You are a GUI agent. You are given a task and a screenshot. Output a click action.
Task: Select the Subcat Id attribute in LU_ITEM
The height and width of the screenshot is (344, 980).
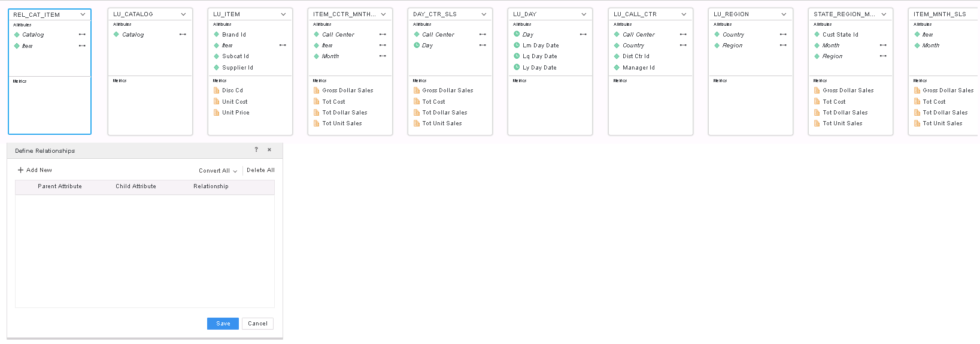(x=235, y=56)
